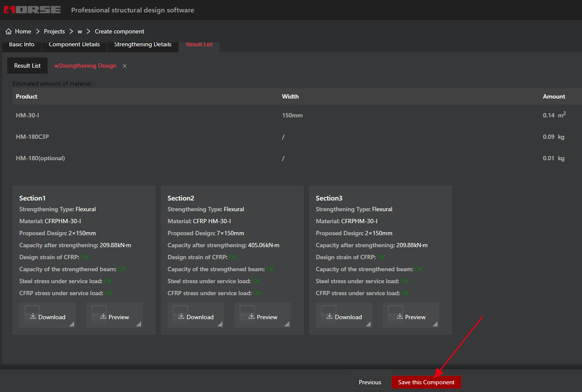Select the inner Result List sub-tab
The height and width of the screenshot is (392, 582).
coord(27,66)
